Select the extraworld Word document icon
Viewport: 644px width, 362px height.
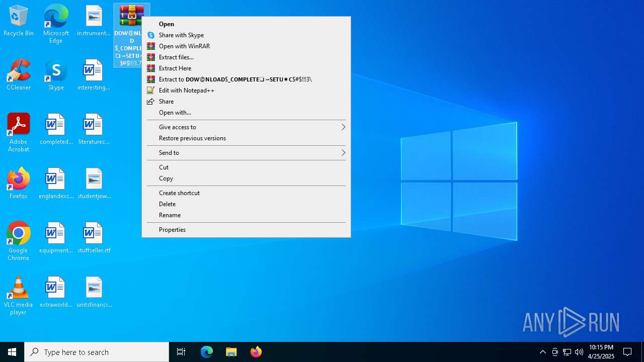(x=56, y=293)
